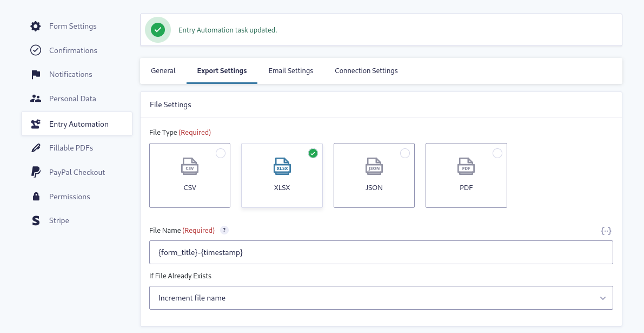
Task: Show the File Name help tooltip
Action: (x=224, y=230)
